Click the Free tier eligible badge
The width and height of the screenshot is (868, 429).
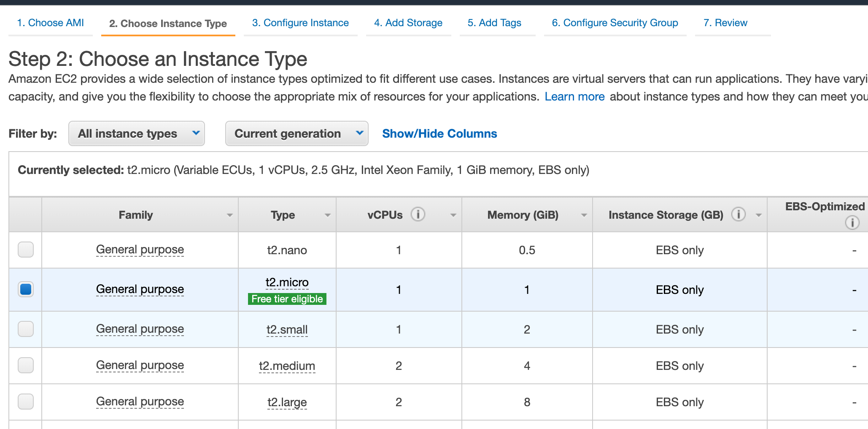click(x=287, y=299)
